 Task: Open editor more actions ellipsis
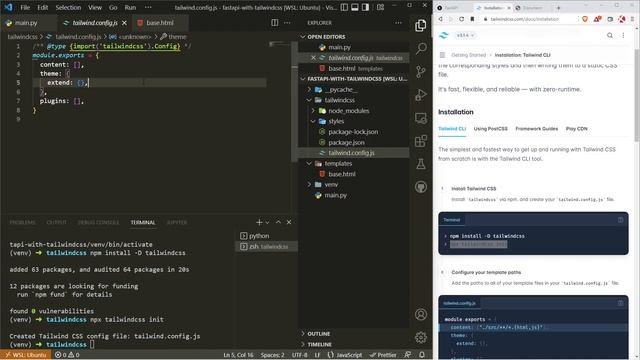click(x=287, y=23)
